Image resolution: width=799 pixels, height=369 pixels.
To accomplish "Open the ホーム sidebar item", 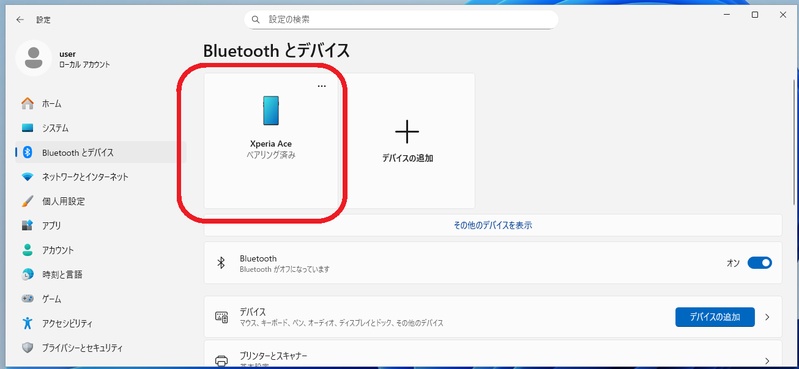I will (x=101, y=103).
